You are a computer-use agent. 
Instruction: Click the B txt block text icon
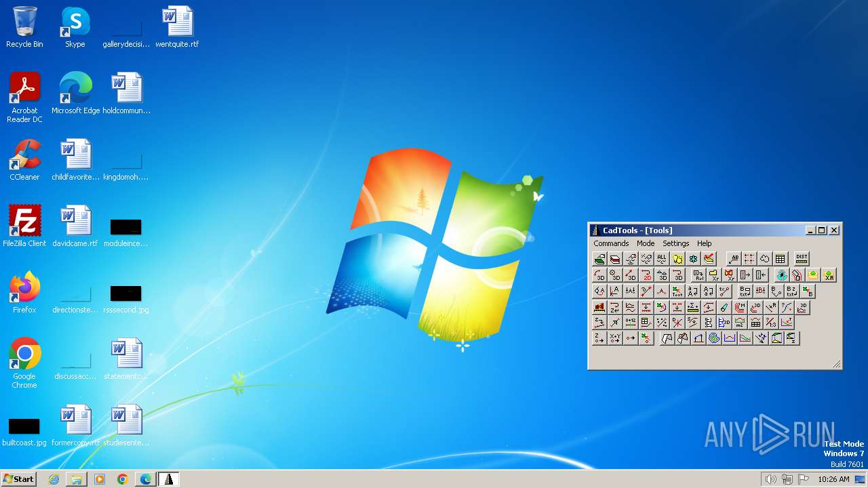click(745, 291)
